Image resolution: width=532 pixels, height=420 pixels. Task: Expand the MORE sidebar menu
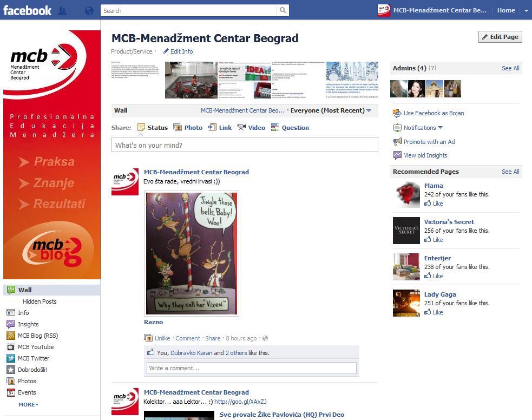coord(29,404)
